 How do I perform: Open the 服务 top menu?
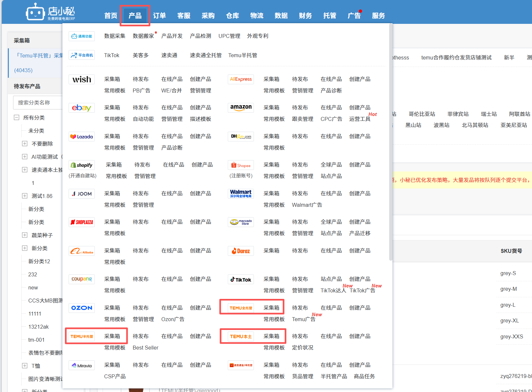click(x=378, y=16)
